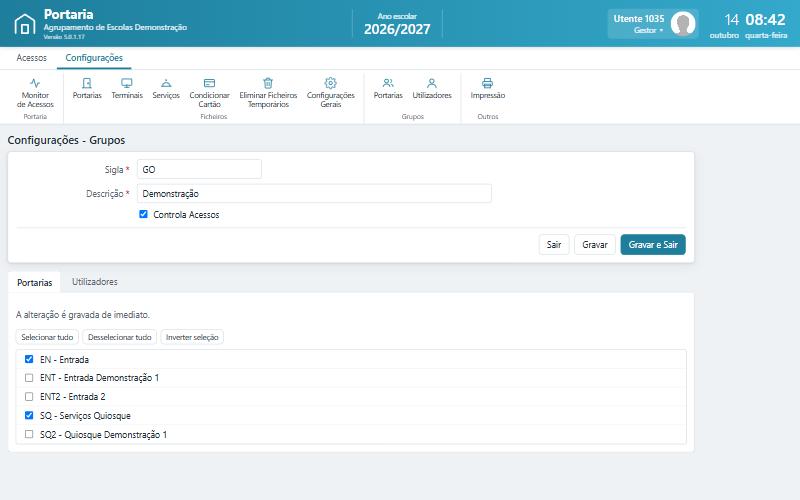The image size is (800, 500).
Task: Click the Configurações - Grupos heading
Action: tap(66, 140)
